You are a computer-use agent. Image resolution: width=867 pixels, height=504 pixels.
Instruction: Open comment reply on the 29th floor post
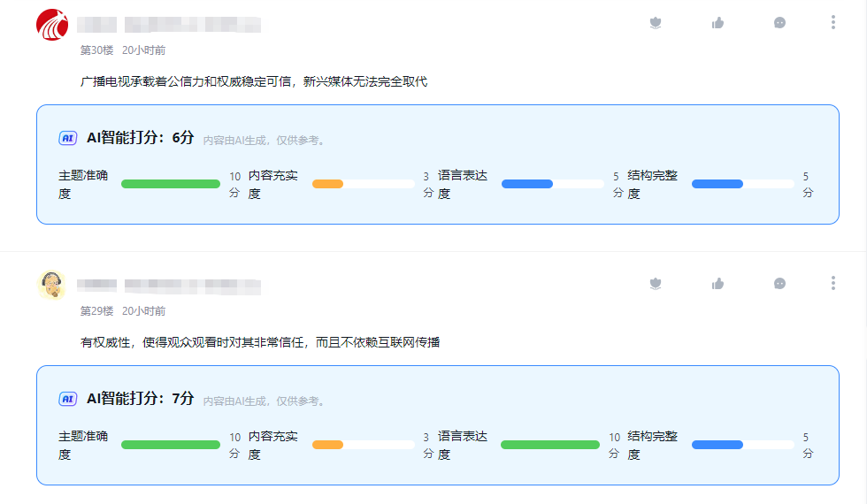pos(779,284)
